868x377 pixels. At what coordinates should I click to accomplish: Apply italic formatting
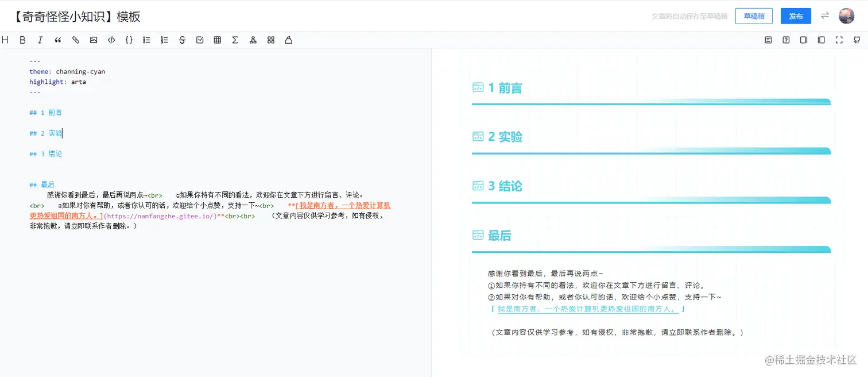pos(40,40)
